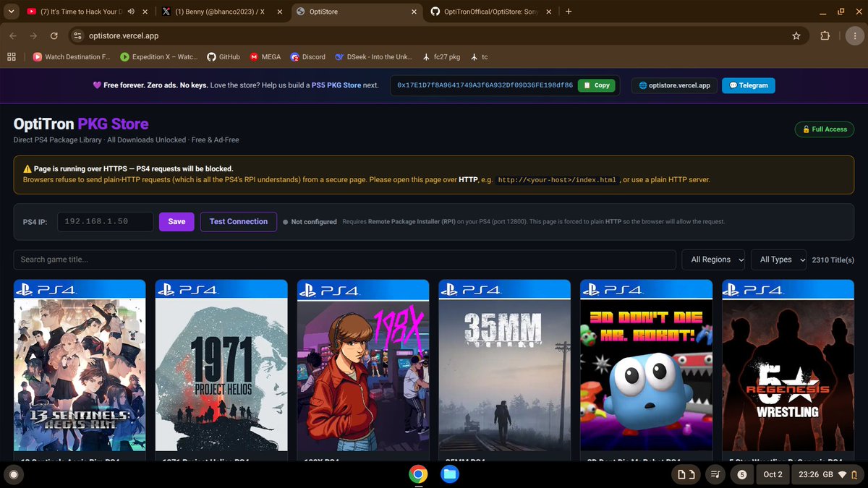Open site information icon in address bar

point(78,35)
